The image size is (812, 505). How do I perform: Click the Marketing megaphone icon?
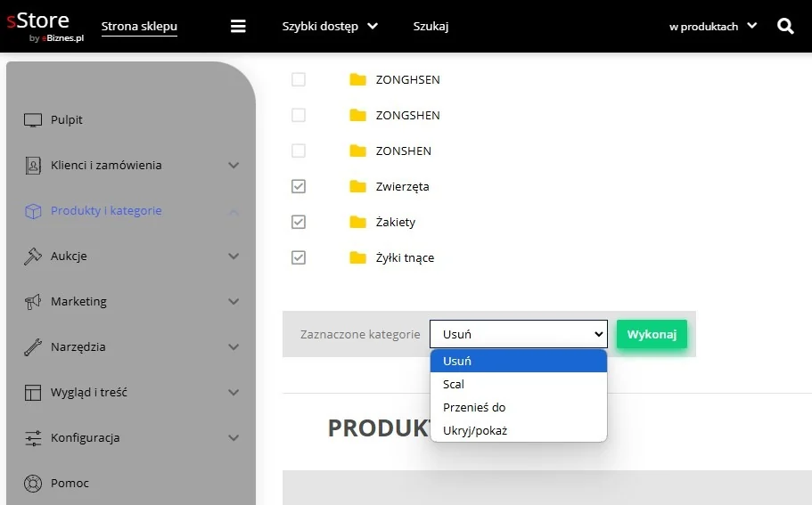point(33,302)
